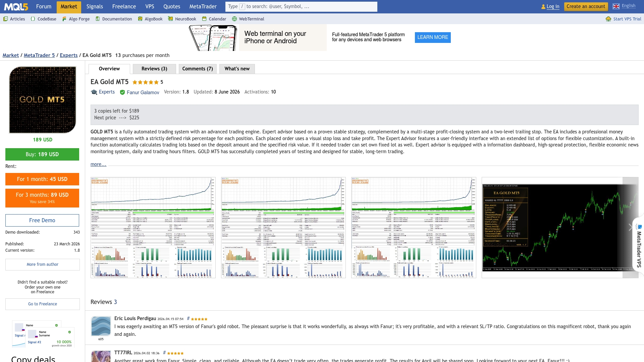Open author Fanur Galamov's profile
The image size is (644, 362).
[x=143, y=93]
